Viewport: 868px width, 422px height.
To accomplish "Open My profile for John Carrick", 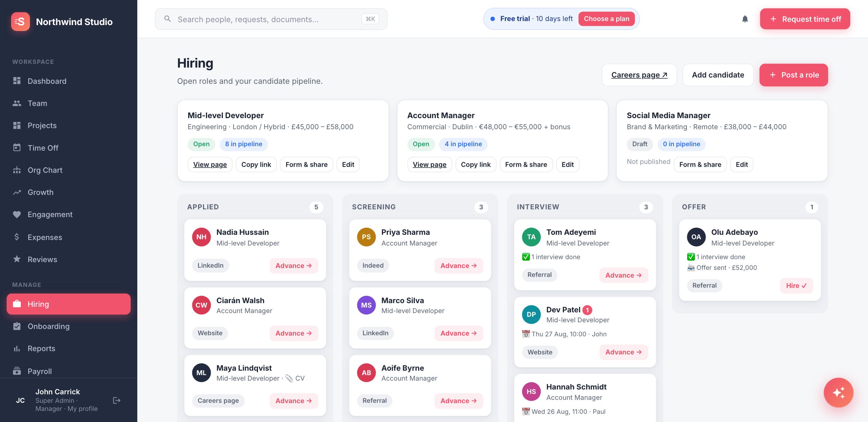I will pyautogui.click(x=82, y=409).
